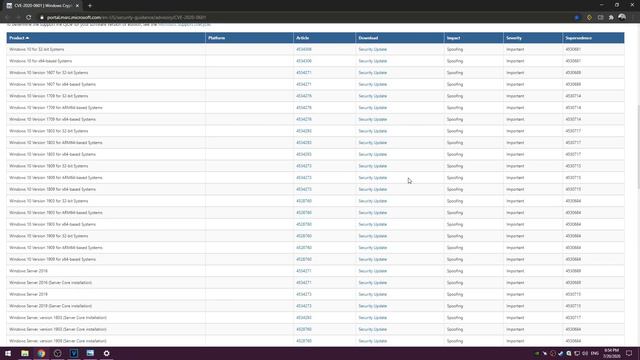
Task: Open a new tab with the plus icon
Action: [90, 6]
